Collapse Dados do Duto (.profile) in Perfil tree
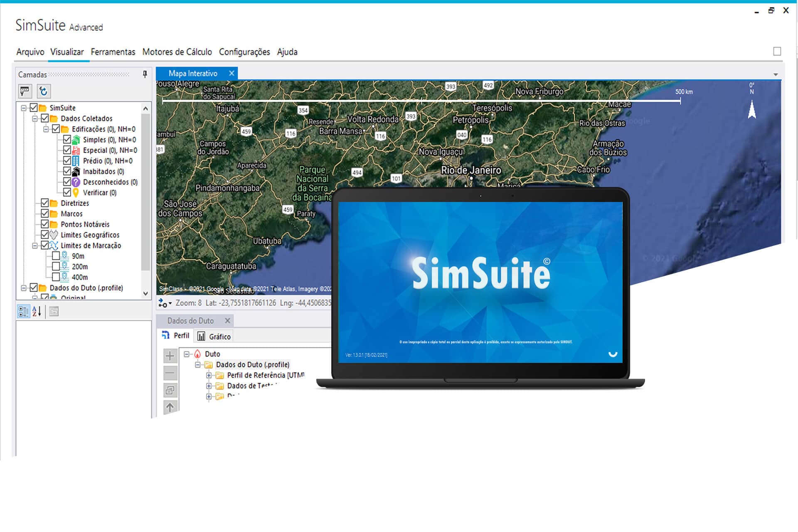Image resolution: width=798 pixels, height=532 pixels. click(x=198, y=365)
